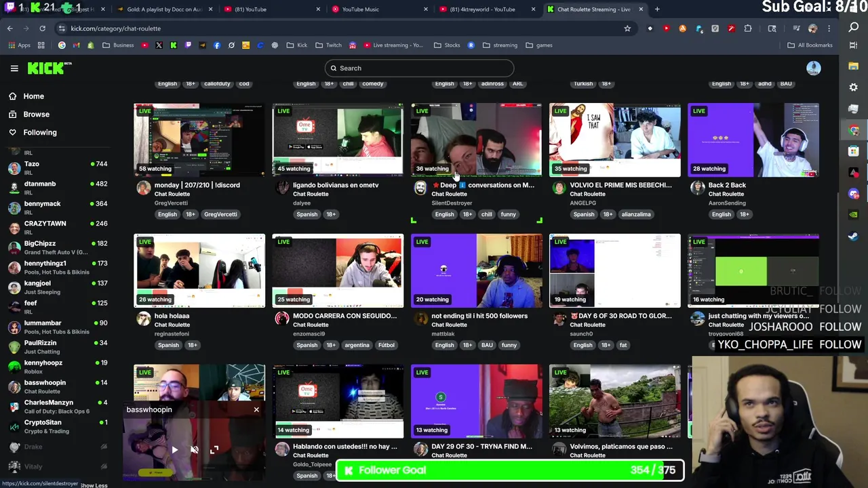Viewport: 868px width, 488px height.
Task: Open Apps bookmarks shortcut
Action: [x=20, y=45]
